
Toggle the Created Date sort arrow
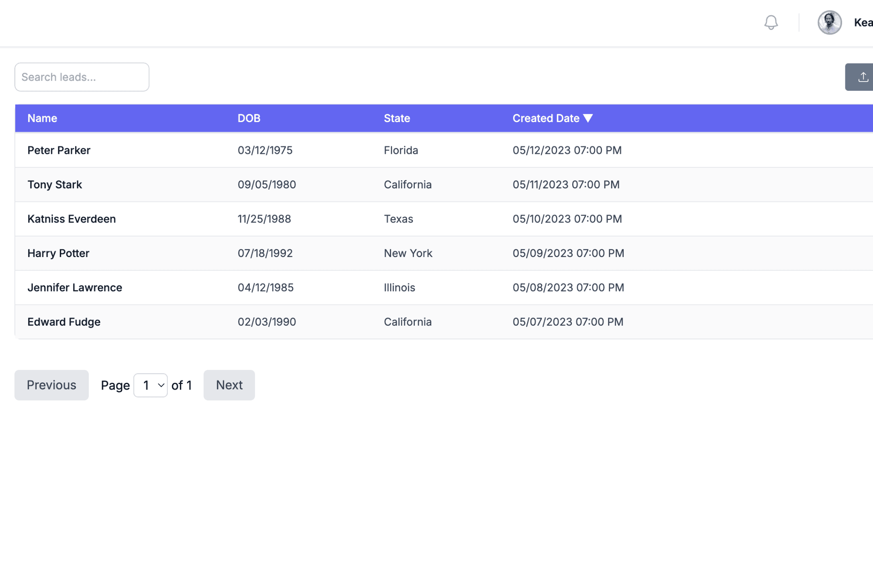[588, 118]
